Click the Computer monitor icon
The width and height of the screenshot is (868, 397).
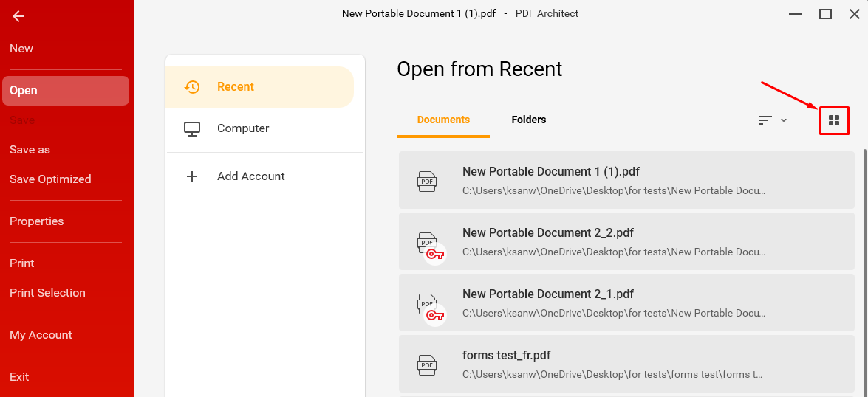[x=192, y=128]
